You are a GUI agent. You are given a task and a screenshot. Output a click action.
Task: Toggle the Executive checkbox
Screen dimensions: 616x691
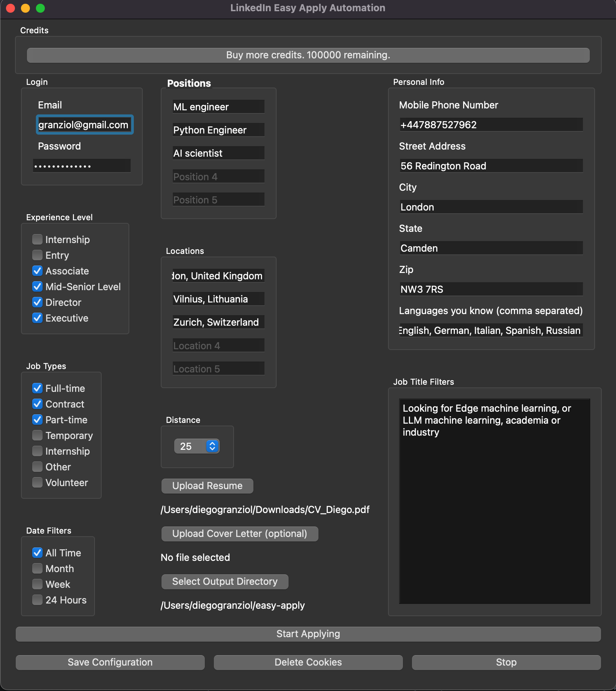coord(37,318)
